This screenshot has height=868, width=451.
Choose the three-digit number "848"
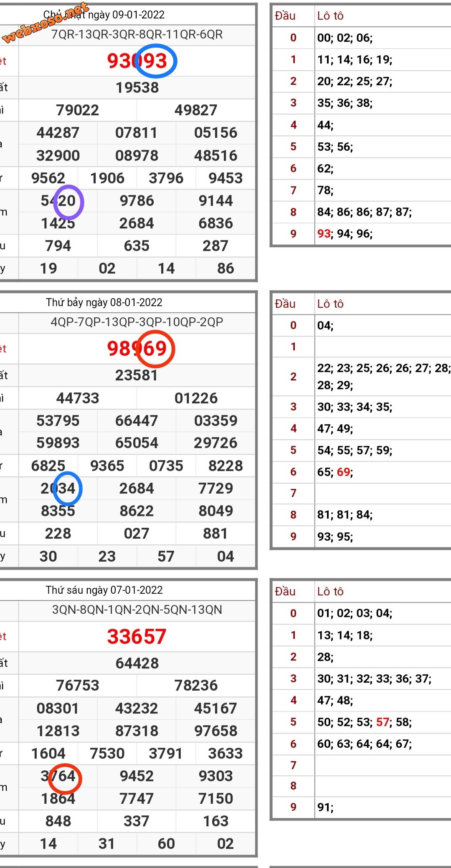click(58, 821)
